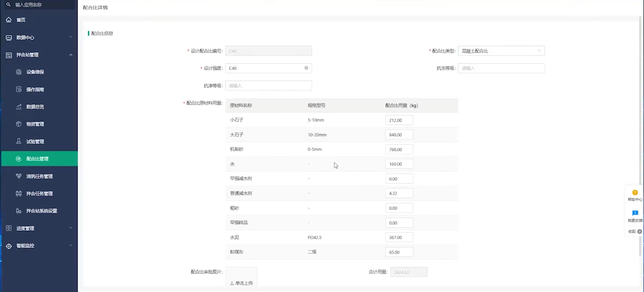Edit the 普通减水剂 amount field 4.32
Screen dimensions: 644x292
click(399, 193)
